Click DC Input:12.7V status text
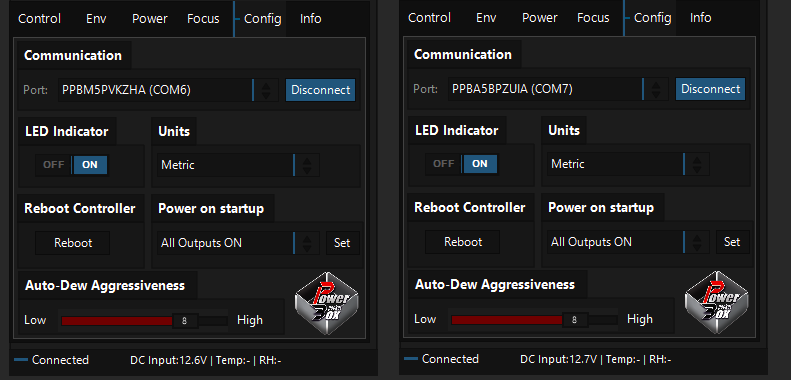The image size is (791, 380). pyautogui.click(x=558, y=359)
